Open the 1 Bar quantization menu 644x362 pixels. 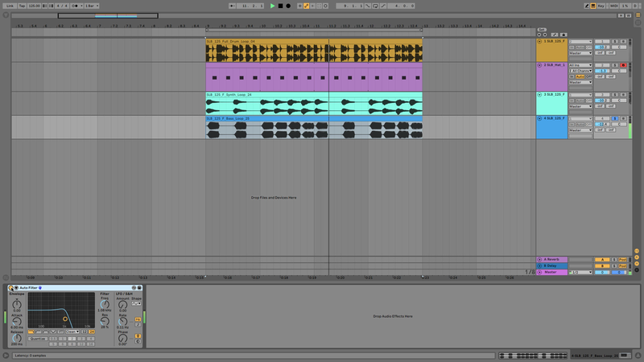coord(92,6)
